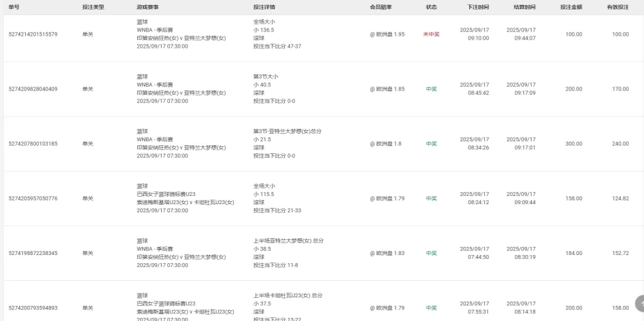
Task: Click the 结算时间 column header
Action: coord(525,7)
